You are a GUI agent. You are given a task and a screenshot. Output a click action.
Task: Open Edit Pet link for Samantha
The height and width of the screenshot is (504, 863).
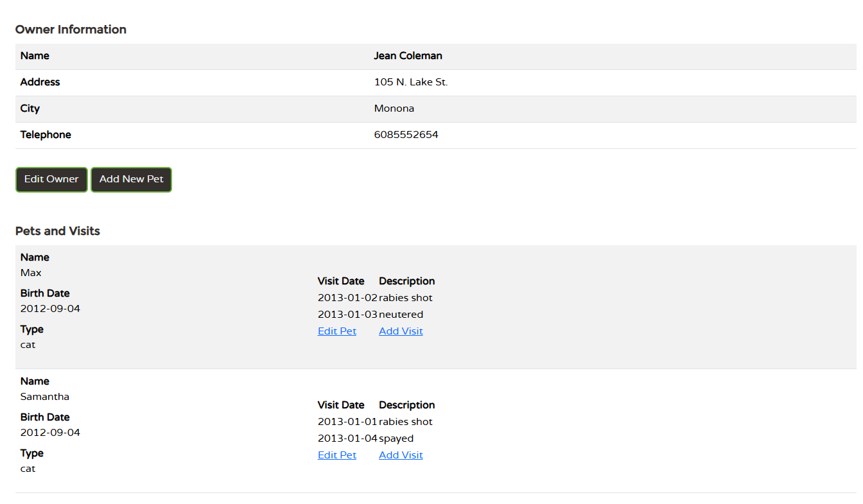[x=337, y=455]
